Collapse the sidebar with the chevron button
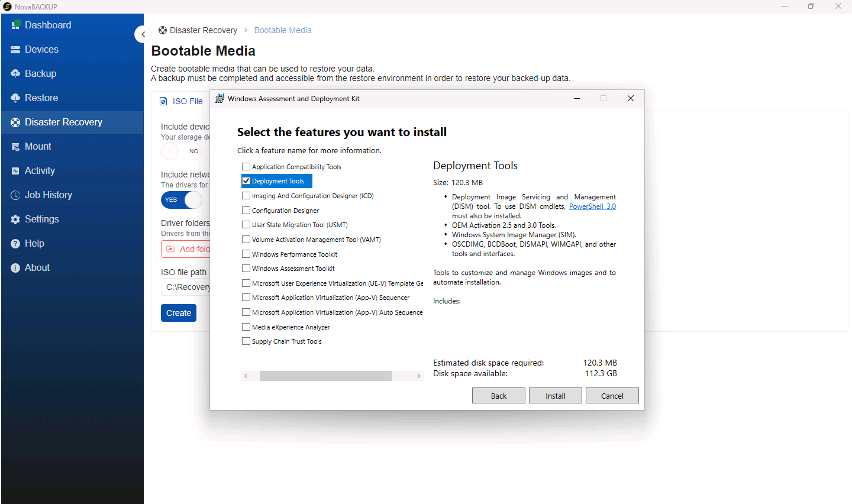Viewport: 852px width, 504px height. pos(143,34)
